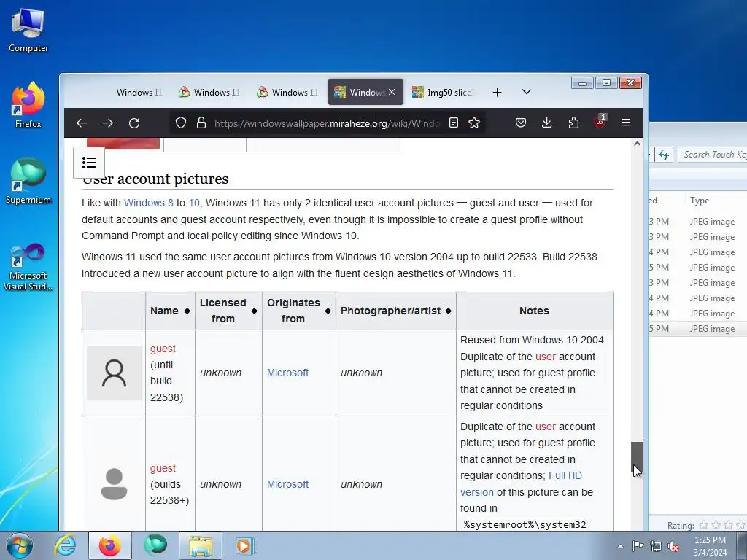Open the Pocket save icon

coord(521,122)
